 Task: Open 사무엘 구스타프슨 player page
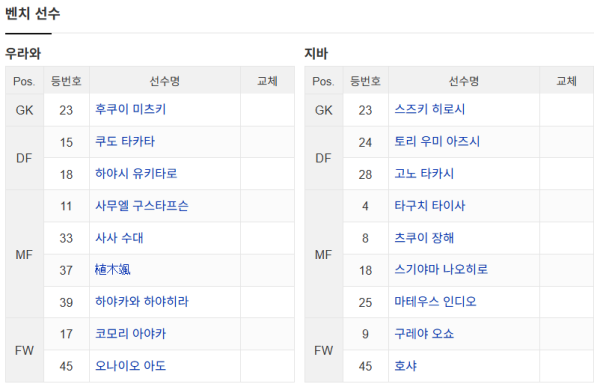pyautogui.click(x=142, y=206)
